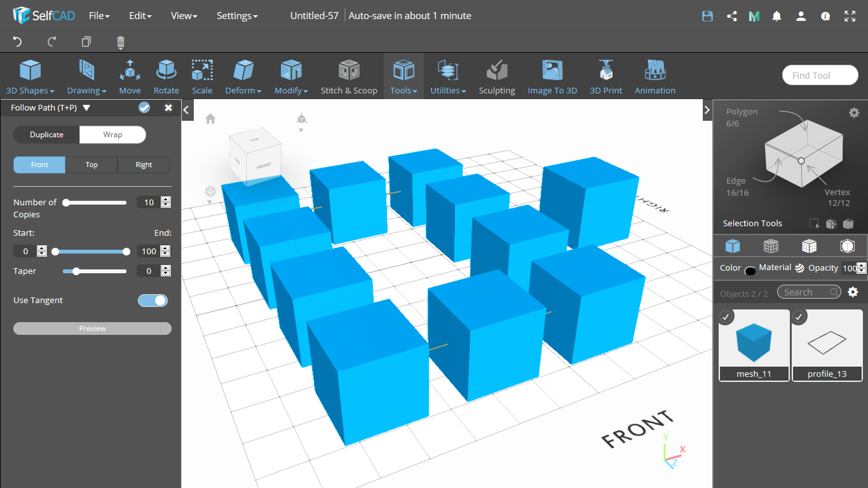
Task: Click the Opacity value field
Action: 850,268
